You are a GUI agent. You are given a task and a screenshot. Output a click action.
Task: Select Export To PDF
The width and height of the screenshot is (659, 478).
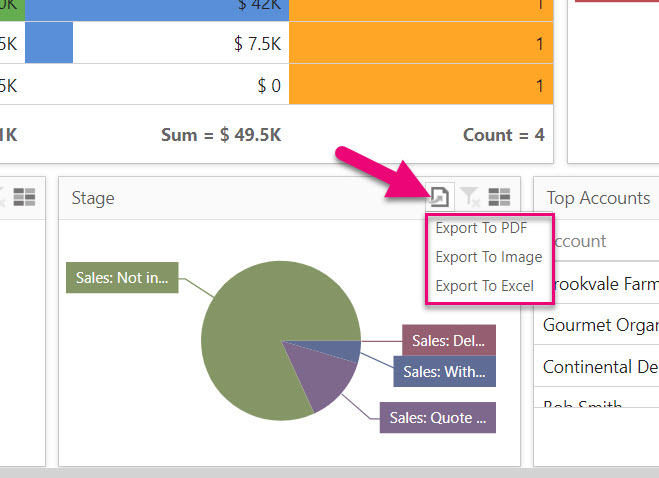pos(481,228)
